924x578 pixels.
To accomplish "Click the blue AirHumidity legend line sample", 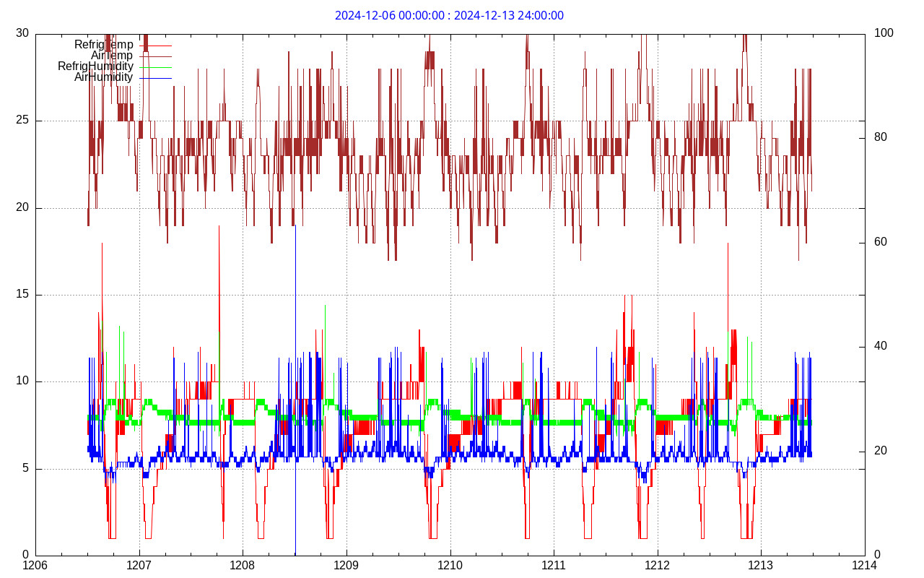I will (x=156, y=77).
